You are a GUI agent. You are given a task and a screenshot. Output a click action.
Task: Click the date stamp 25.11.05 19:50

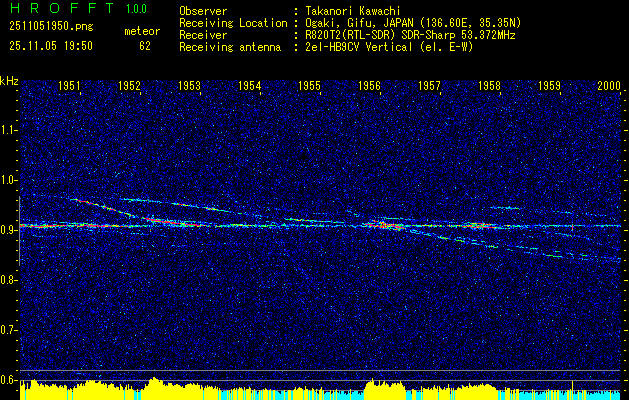[x=51, y=46]
